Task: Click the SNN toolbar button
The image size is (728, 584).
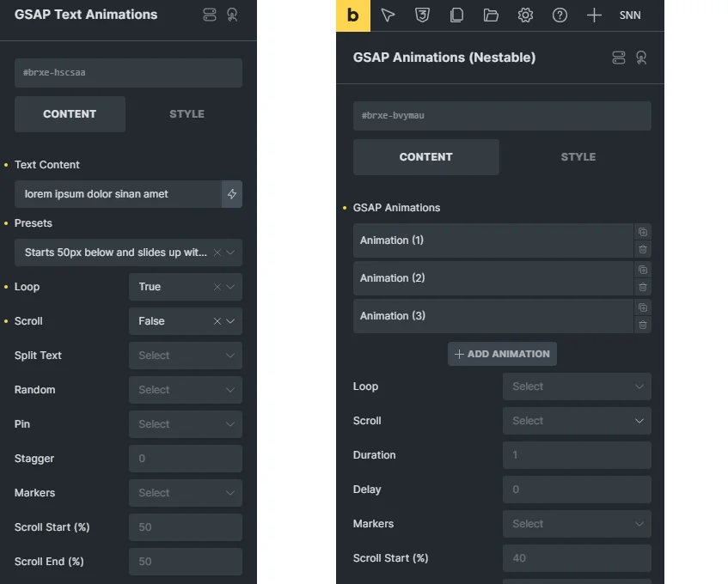Action: tap(630, 15)
